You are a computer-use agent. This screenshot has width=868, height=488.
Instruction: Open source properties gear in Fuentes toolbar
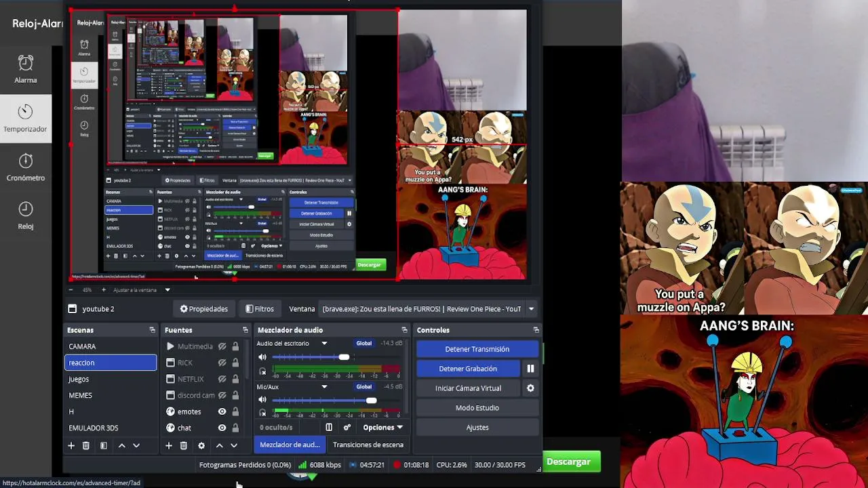click(x=201, y=445)
